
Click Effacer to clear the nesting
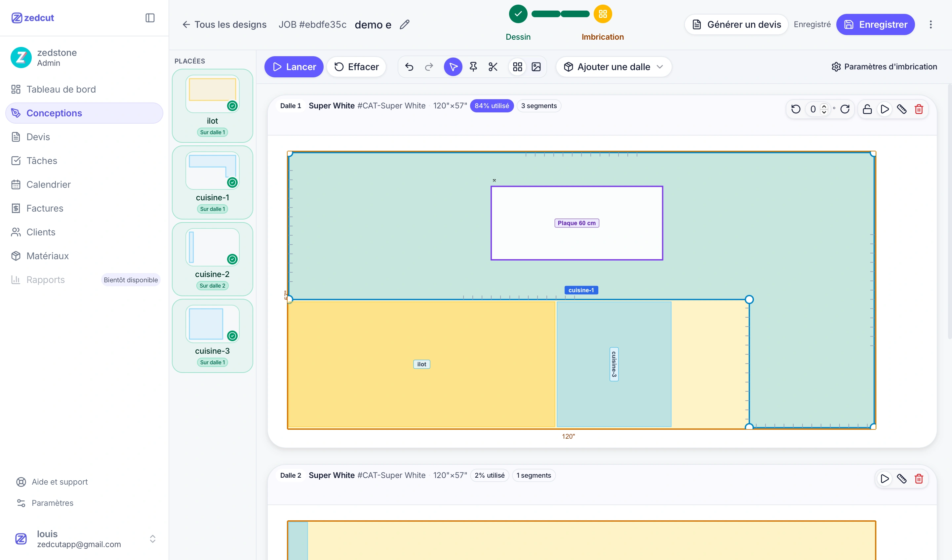tap(356, 67)
